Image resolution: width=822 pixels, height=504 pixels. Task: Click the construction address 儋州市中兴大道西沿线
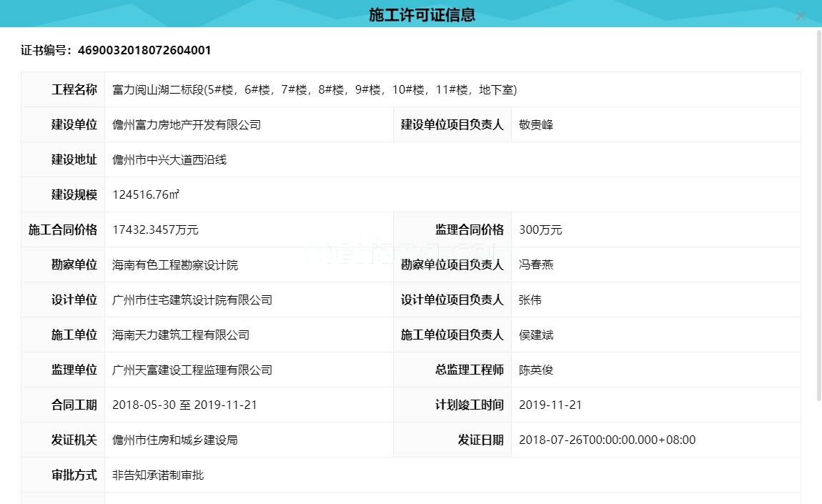[x=169, y=159]
